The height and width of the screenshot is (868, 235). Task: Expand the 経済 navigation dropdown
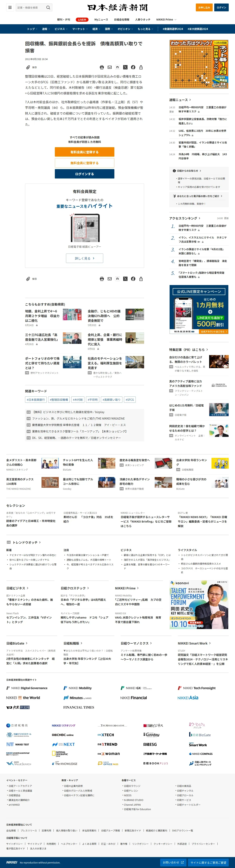pos(96,29)
